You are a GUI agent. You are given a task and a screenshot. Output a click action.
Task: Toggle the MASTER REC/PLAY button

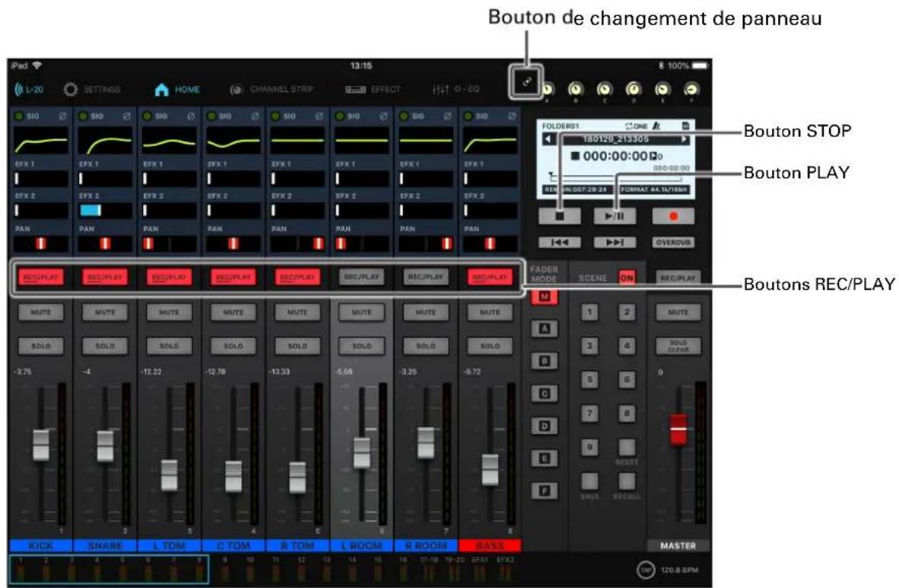coord(678,278)
